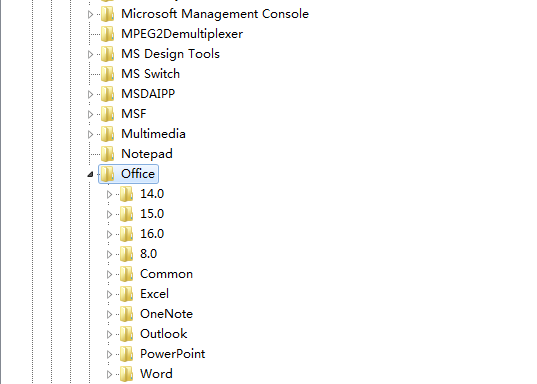Select the Common key label
The width and height of the screenshot is (537, 384).
point(167,274)
